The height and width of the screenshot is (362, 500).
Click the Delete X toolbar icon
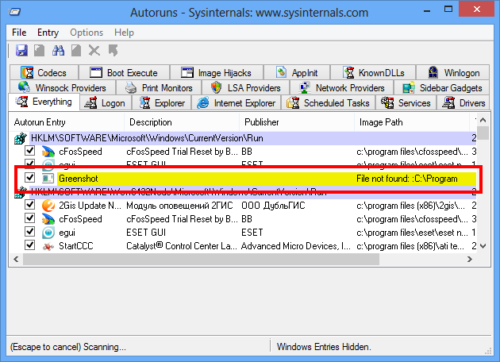[x=94, y=51]
